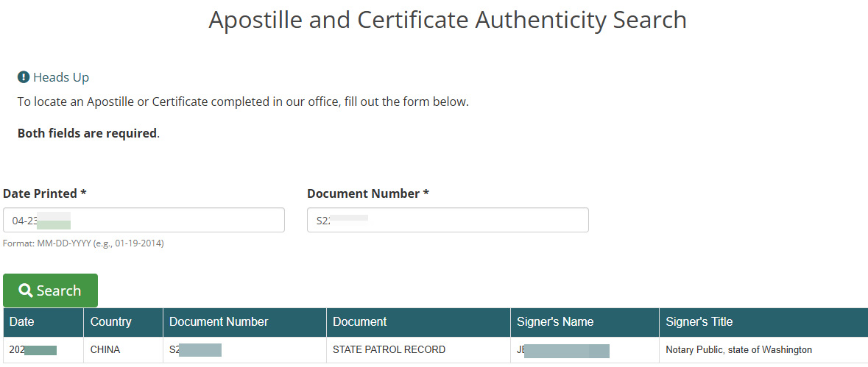Click the Search button label text
Image resolution: width=868 pixels, height=367 pixels.
pos(59,291)
